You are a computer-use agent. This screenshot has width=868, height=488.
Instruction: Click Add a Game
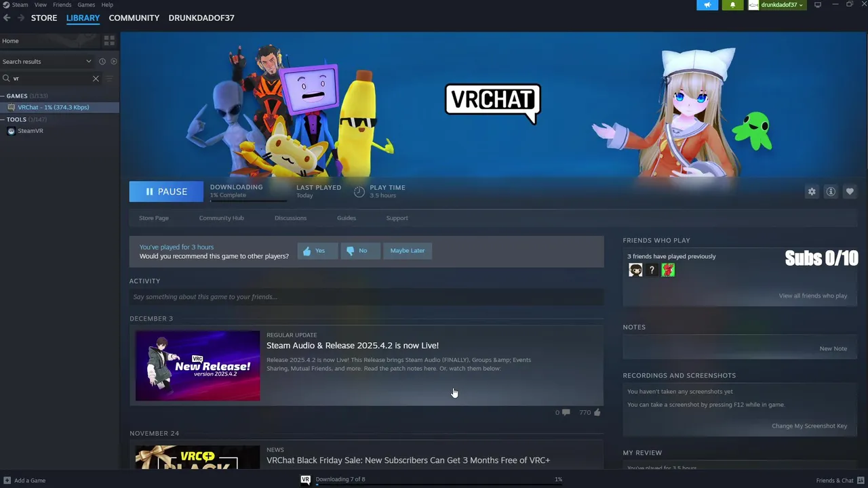pyautogui.click(x=24, y=481)
